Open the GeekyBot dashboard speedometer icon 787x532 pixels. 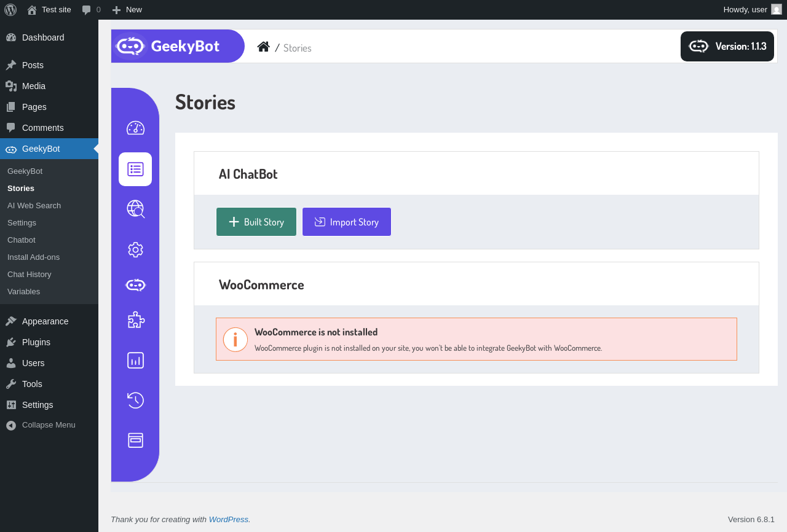point(135,128)
